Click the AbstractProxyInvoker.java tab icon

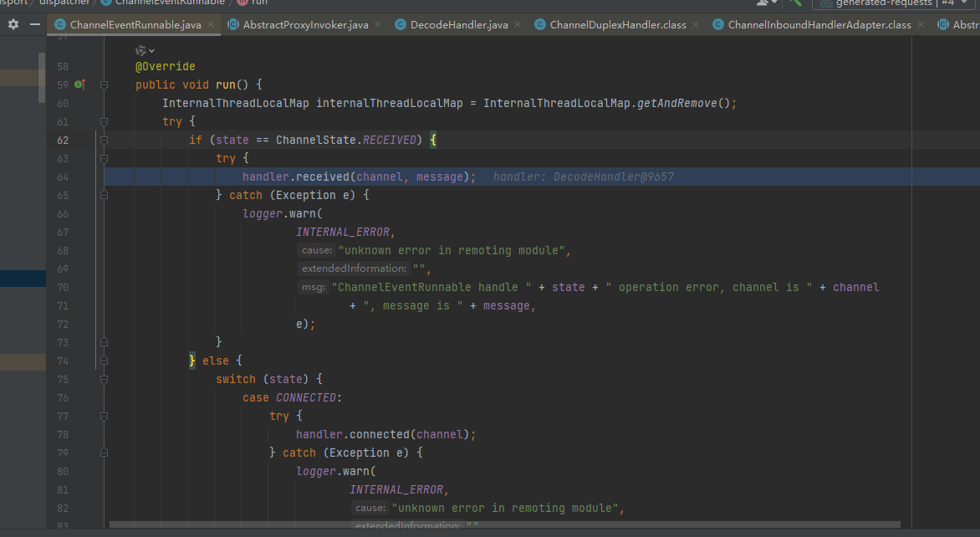coord(233,24)
